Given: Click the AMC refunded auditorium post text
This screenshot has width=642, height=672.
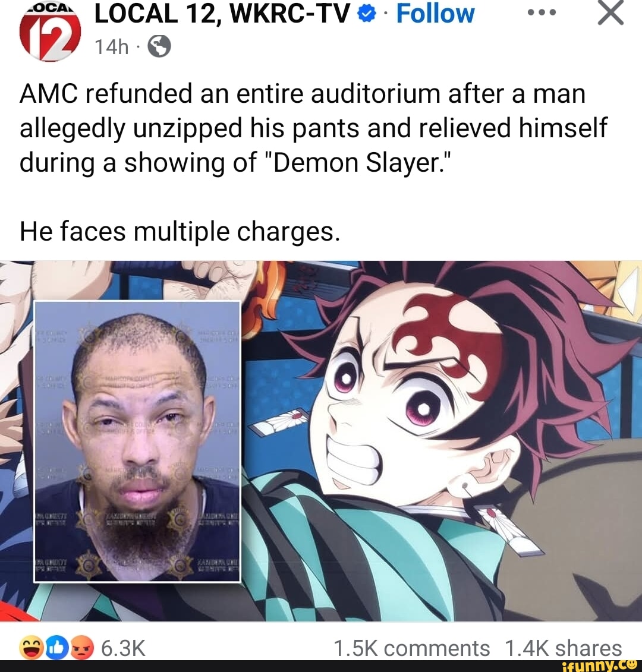Looking at the screenshot, I should click(x=313, y=128).
